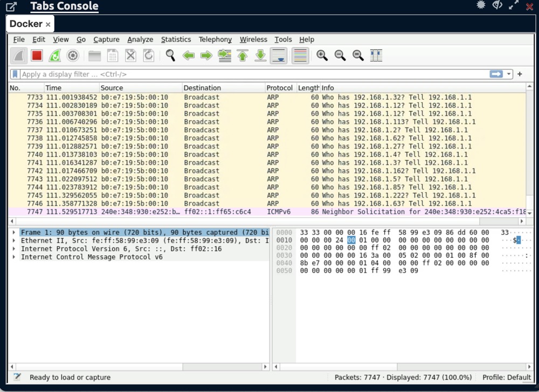Open the View menu
Screen dimensions: 539x392
tap(61, 39)
